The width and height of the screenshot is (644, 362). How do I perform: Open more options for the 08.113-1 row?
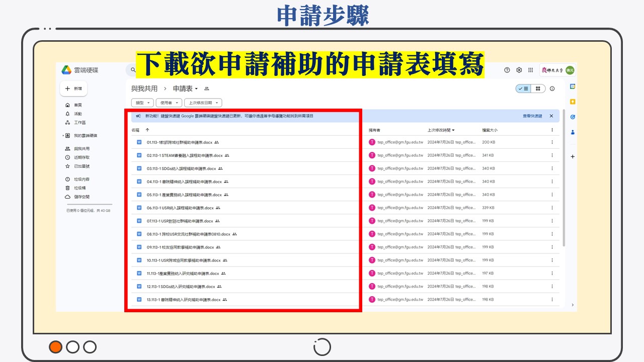(552, 234)
